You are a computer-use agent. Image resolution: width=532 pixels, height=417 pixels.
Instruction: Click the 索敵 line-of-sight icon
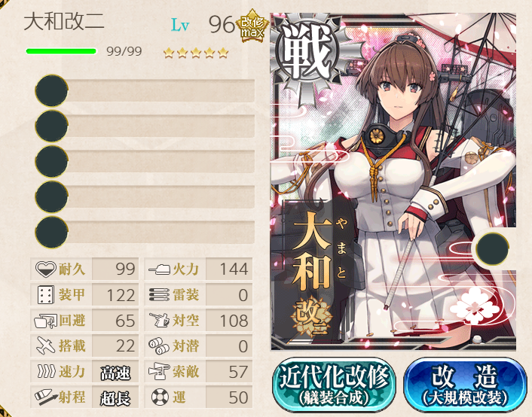coord(159,372)
